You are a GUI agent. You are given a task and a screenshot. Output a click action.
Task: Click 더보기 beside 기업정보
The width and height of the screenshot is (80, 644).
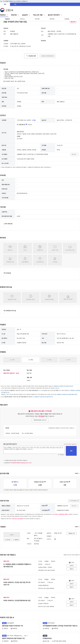click(77, 527)
